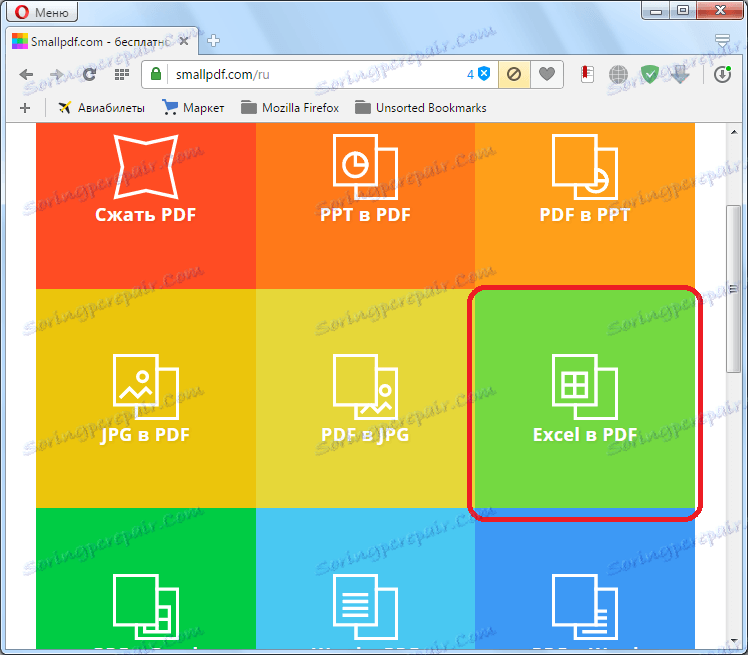This screenshot has width=748, height=655.
Task: Click the green spreadsheet tile at bottom left
Action: click(146, 578)
